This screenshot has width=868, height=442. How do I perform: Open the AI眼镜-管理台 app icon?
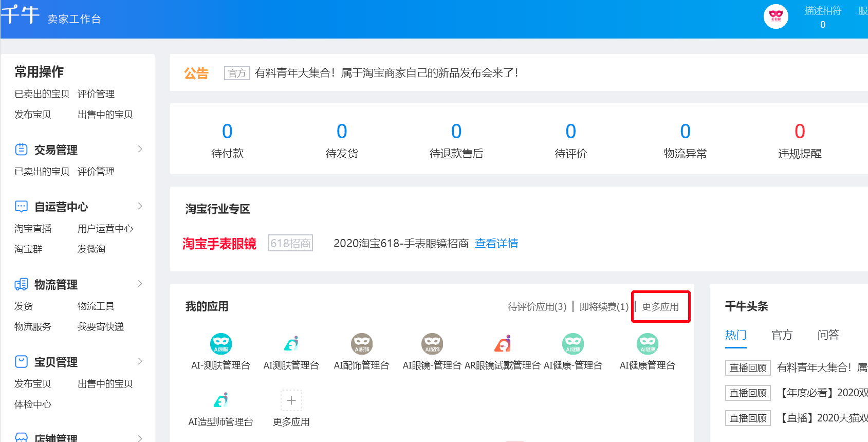pos(432,344)
